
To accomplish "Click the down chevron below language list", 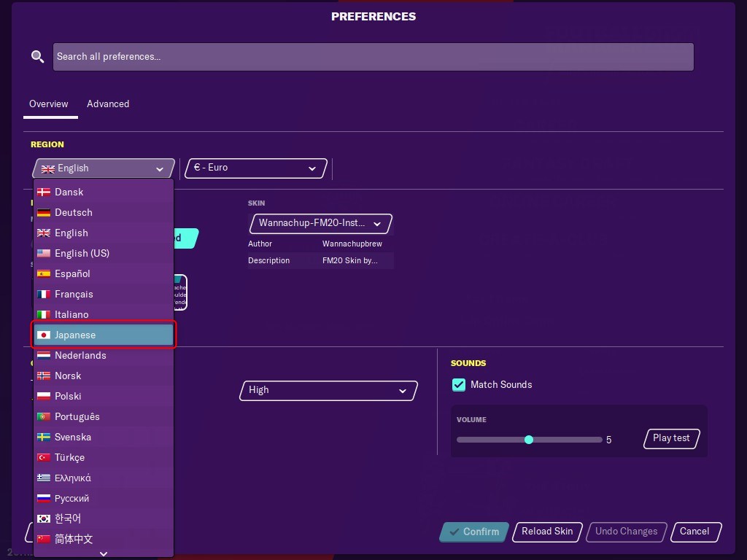I will (x=104, y=554).
